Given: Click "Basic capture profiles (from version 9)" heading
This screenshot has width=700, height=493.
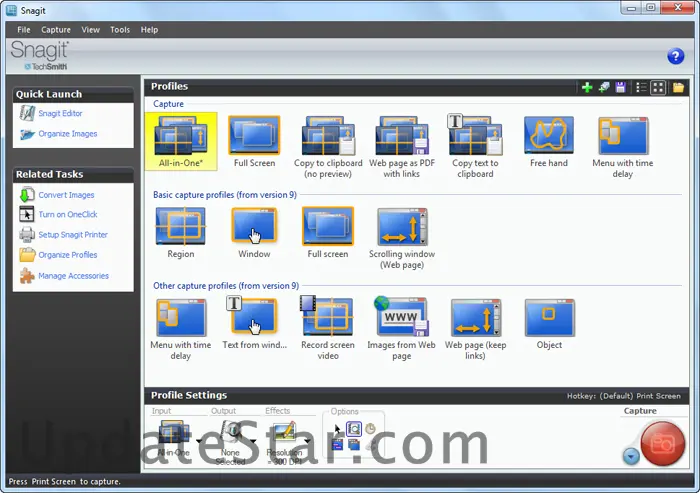Looking at the screenshot, I should tap(225, 195).
